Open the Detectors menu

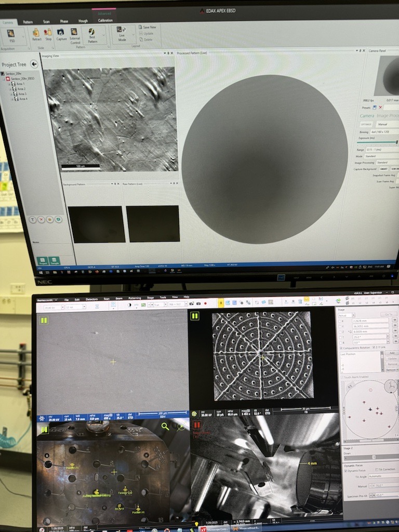(x=91, y=299)
